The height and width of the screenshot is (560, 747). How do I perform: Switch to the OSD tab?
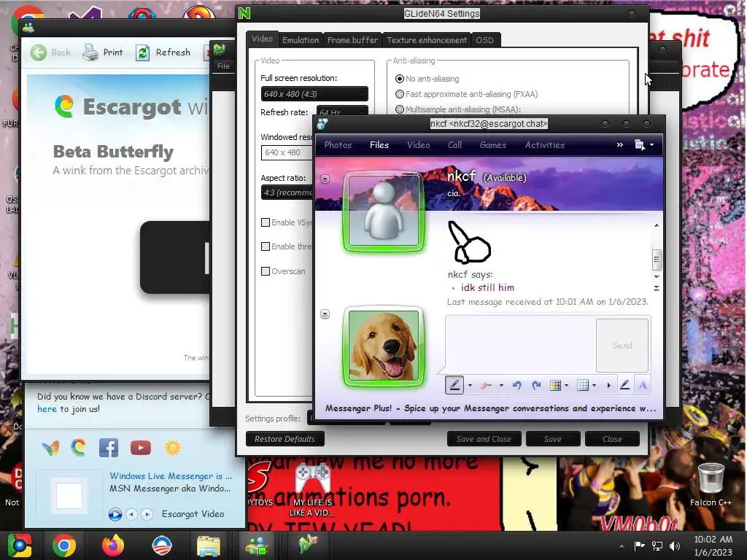tap(485, 40)
